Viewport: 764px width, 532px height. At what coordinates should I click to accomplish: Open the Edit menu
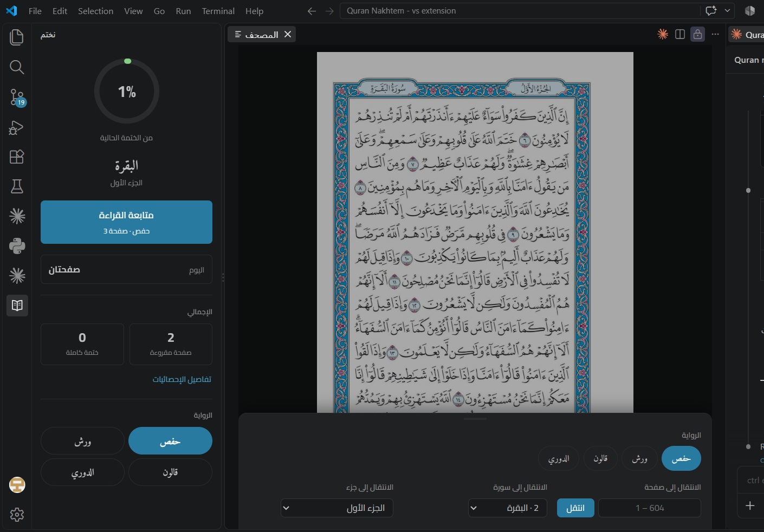click(60, 11)
